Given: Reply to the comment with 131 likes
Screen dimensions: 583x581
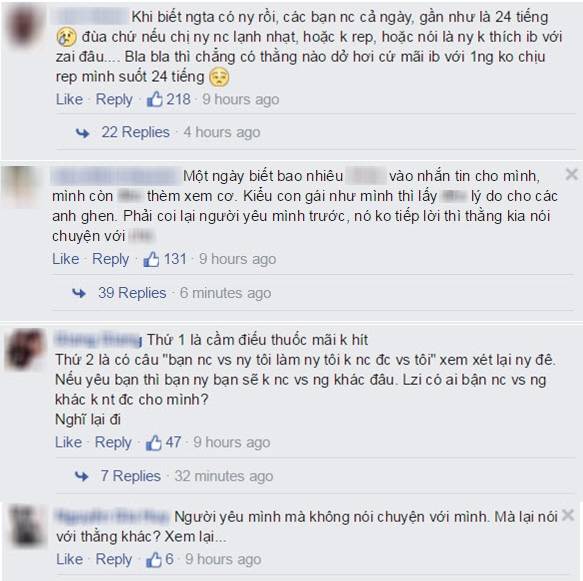Looking at the screenshot, I should 110,259.
